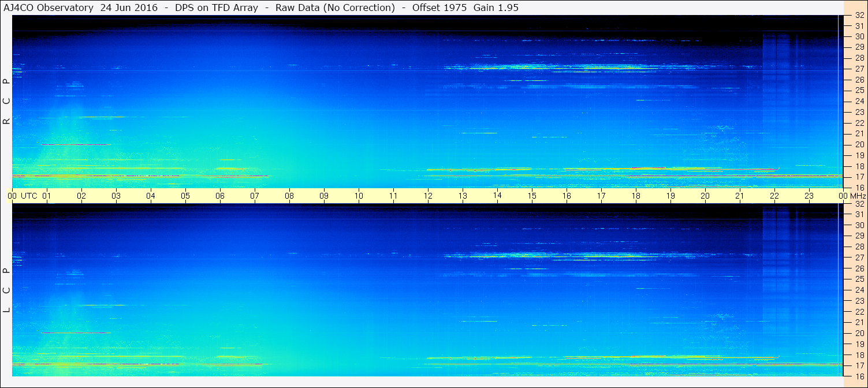Select hour '19' on the time axis

(x=670, y=196)
